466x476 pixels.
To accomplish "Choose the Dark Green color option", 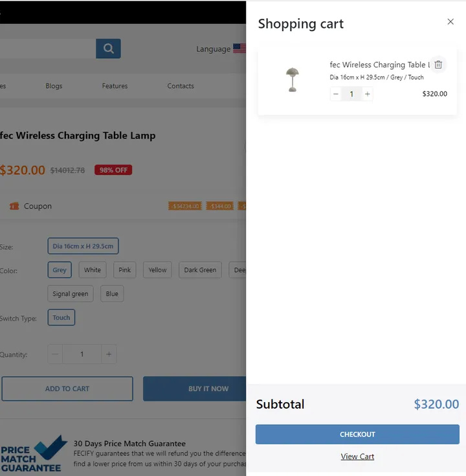I will [x=200, y=270].
